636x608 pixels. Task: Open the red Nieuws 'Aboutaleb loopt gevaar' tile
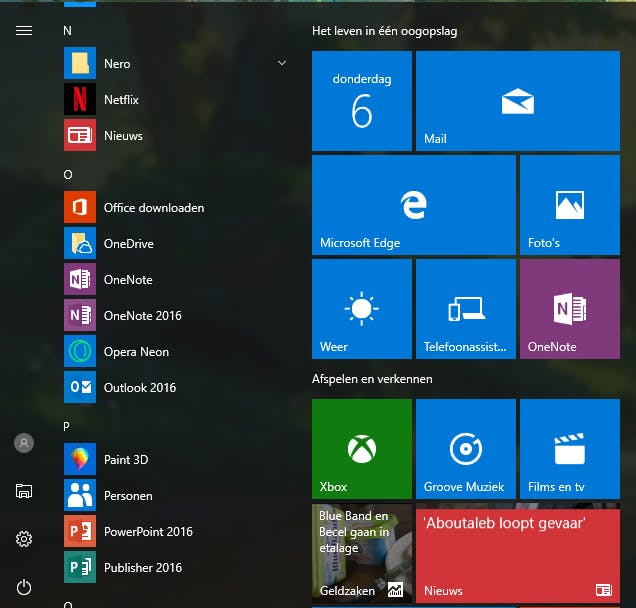[x=518, y=553]
